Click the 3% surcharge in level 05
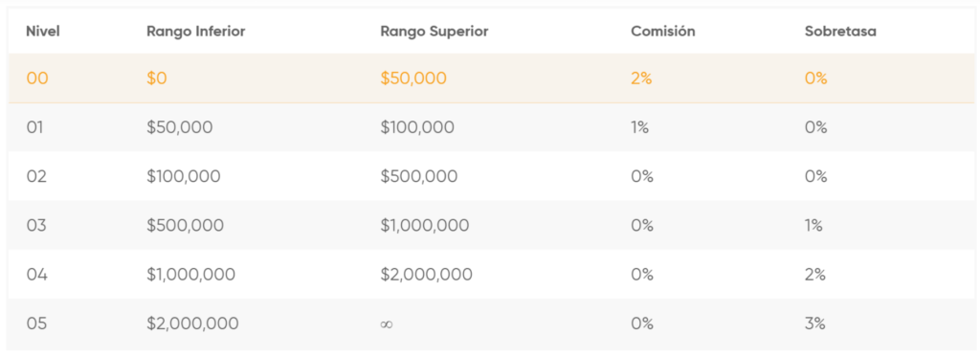980x357 pixels. pyautogui.click(x=815, y=324)
